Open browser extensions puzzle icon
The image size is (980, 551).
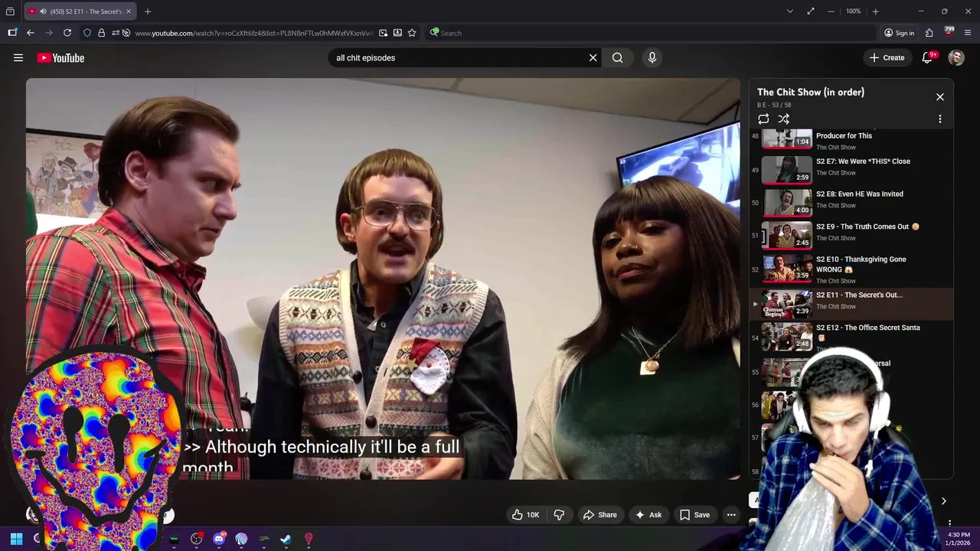tap(929, 33)
